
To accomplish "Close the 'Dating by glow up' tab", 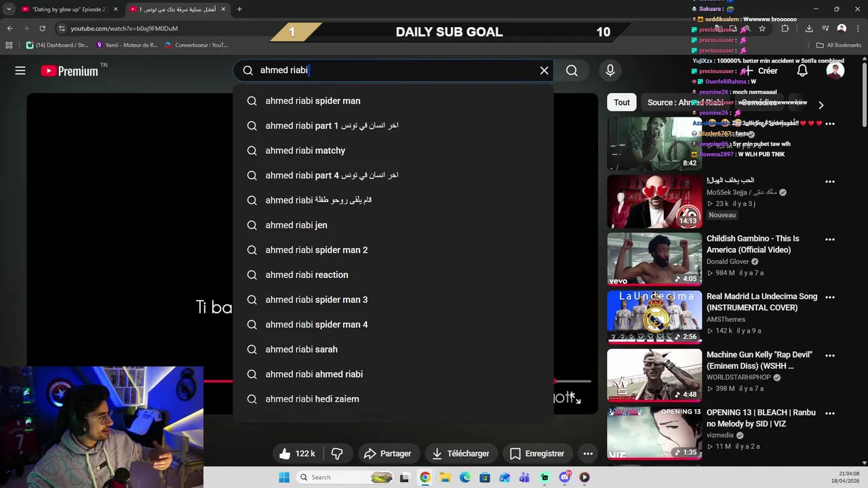I will pos(115,9).
